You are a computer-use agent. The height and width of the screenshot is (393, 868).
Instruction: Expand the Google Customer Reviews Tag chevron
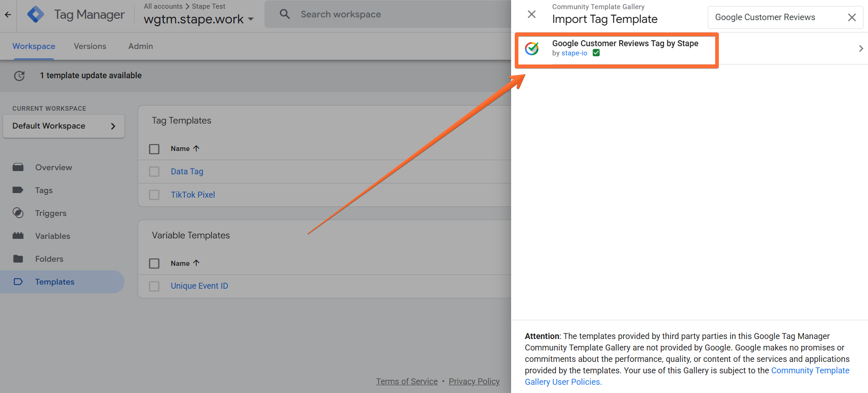(861, 48)
